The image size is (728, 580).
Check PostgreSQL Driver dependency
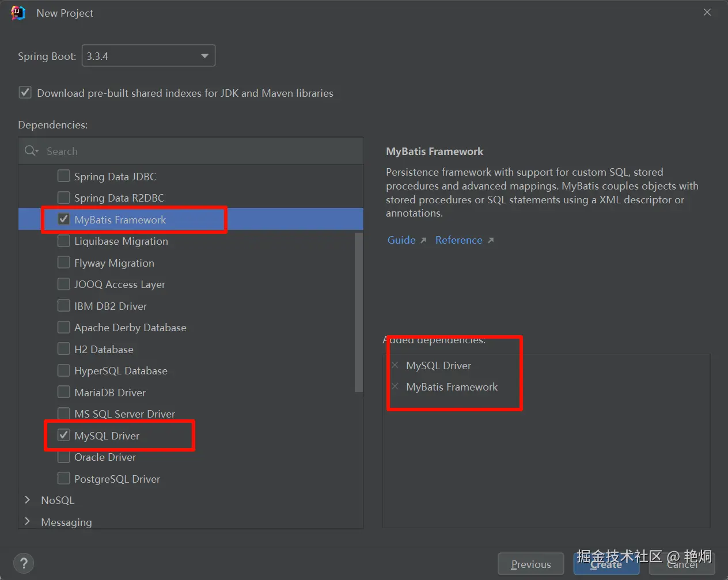point(64,478)
